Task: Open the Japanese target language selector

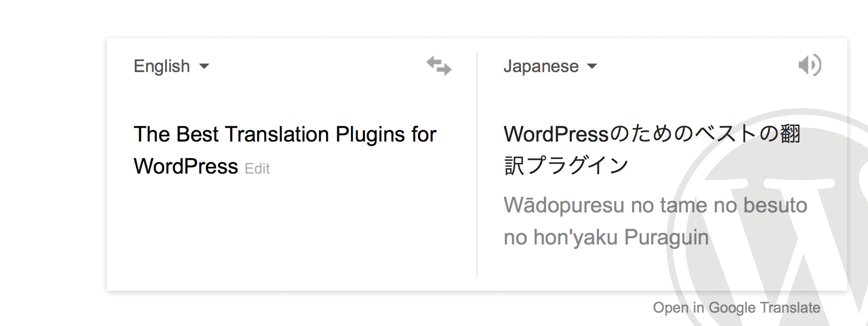Action: pos(548,66)
